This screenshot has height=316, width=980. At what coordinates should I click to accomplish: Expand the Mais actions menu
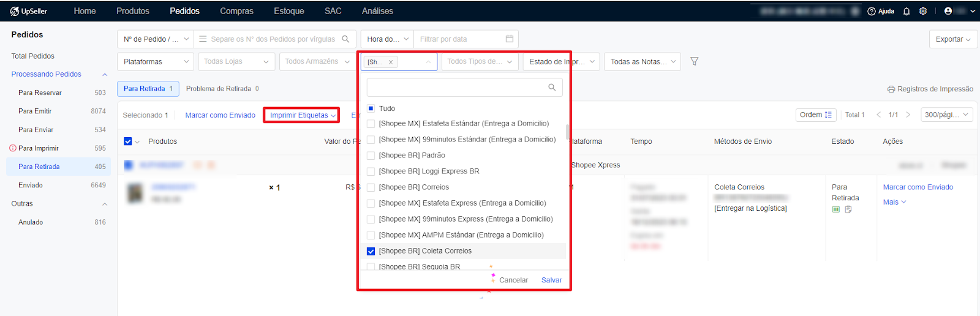894,202
